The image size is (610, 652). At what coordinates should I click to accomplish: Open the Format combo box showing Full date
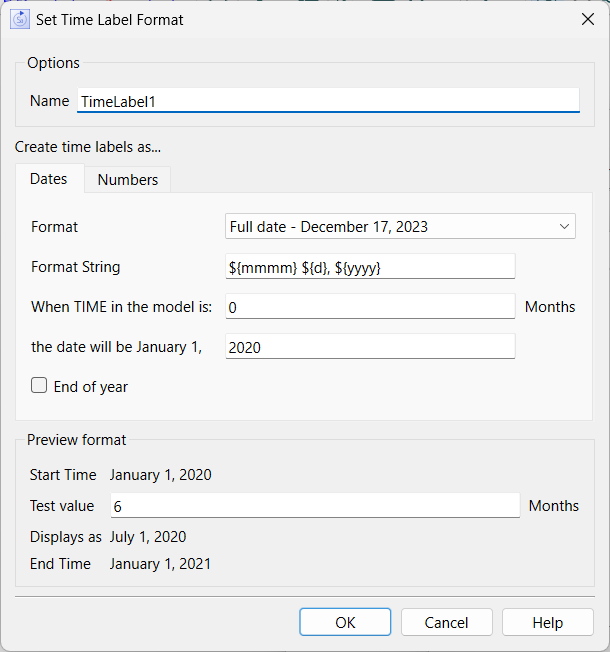[x=400, y=227]
